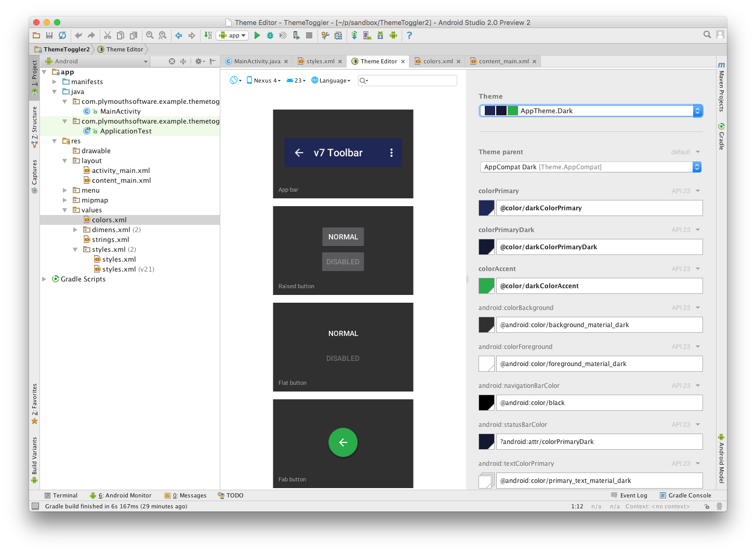Click the Make Project icon
The height and width of the screenshot is (553, 756).
click(208, 35)
